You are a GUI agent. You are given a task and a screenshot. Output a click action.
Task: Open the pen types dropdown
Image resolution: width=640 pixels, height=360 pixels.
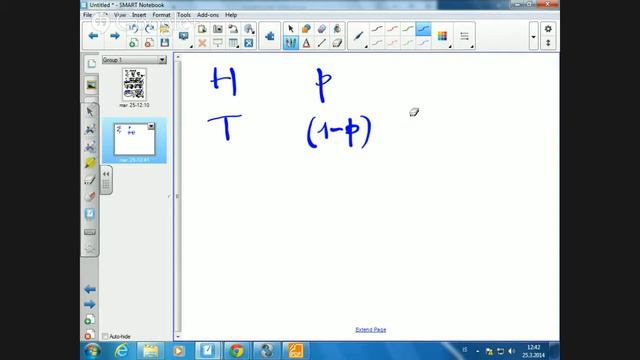coord(359,36)
